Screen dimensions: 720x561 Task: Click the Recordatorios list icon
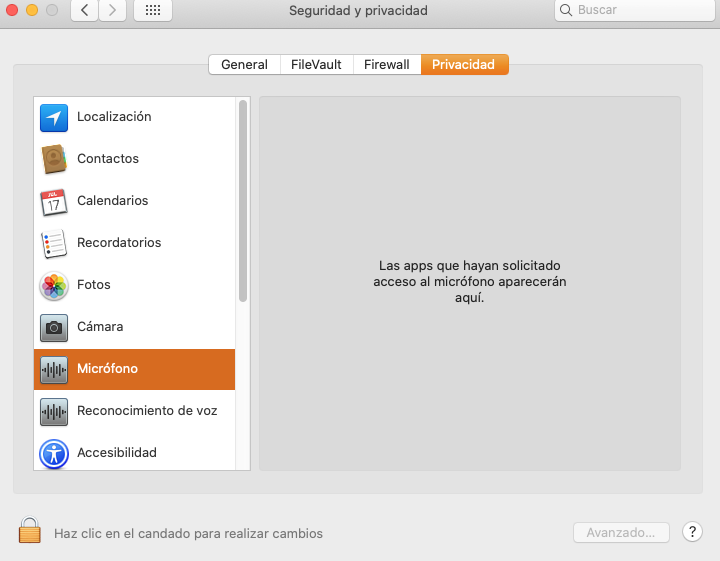pyautogui.click(x=54, y=243)
